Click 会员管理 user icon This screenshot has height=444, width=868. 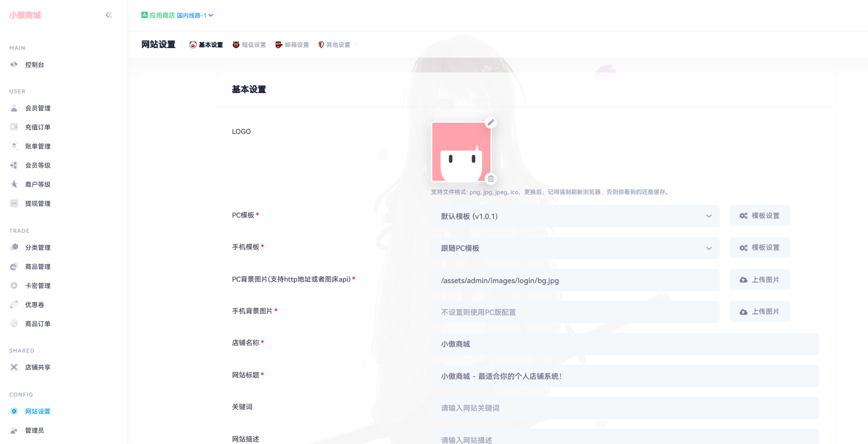click(x=14, y=108)
